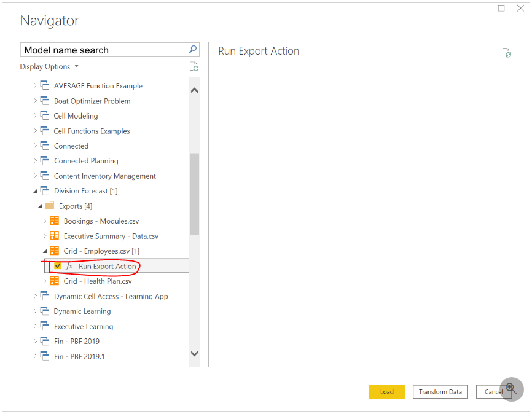Maximize the Navigator window

click(501, 8)
